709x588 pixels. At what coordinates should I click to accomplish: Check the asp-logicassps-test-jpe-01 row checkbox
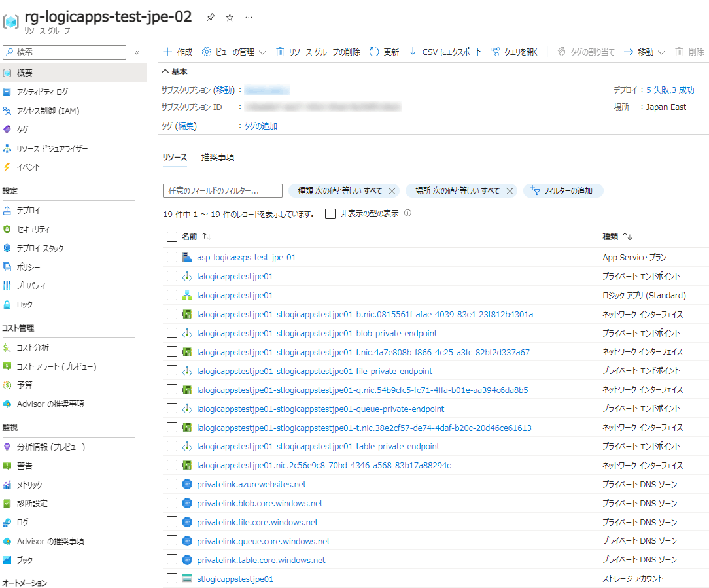tap(172, 257)
